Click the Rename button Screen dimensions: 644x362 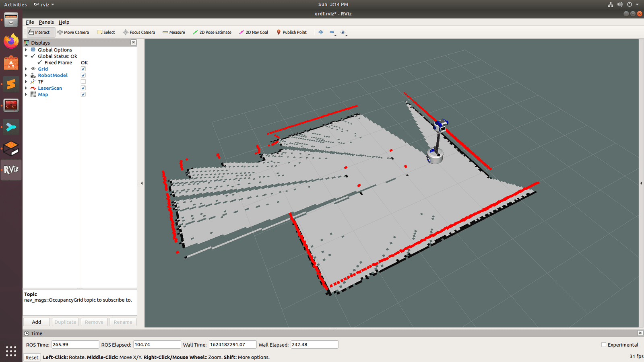pos(123,322)
